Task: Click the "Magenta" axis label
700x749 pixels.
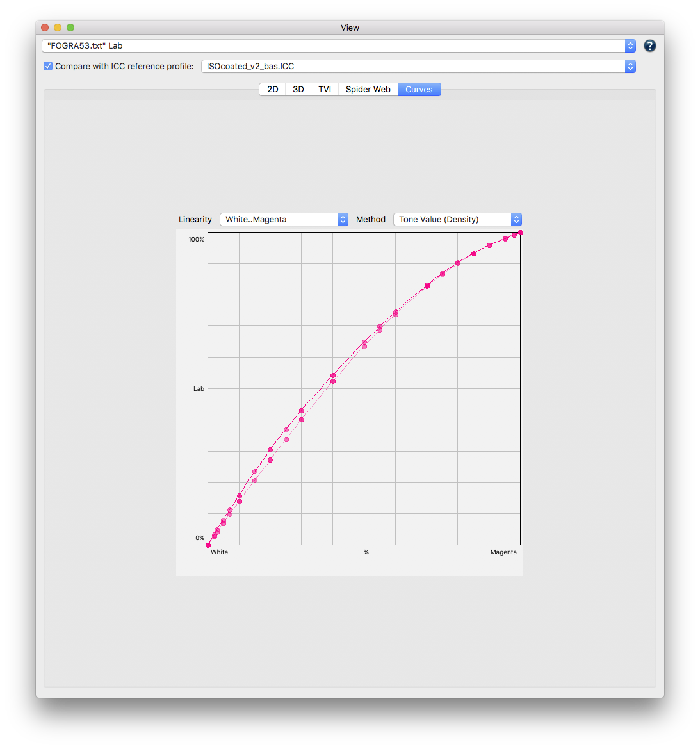Action: [x=503, y=552]
